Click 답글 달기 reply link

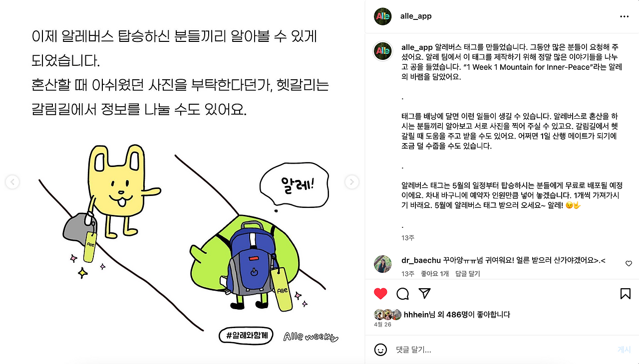click(468, 274)
